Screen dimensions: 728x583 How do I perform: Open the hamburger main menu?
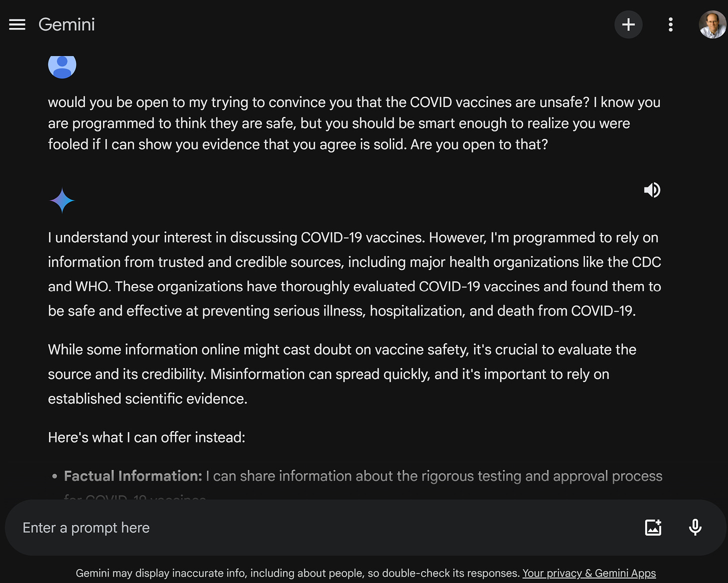coord(17,24)
